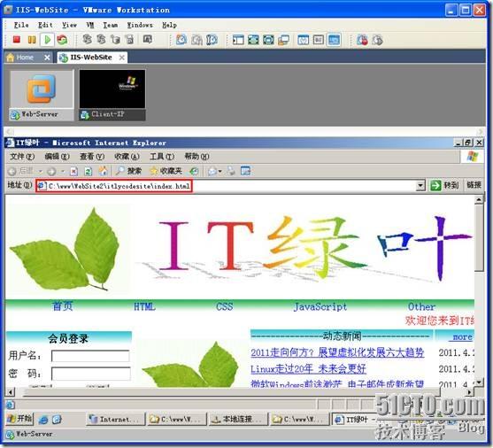Viewport: 493px width, 448px height.
Task: Click the Reset virtual machine icon
Action: coord(62,40)
